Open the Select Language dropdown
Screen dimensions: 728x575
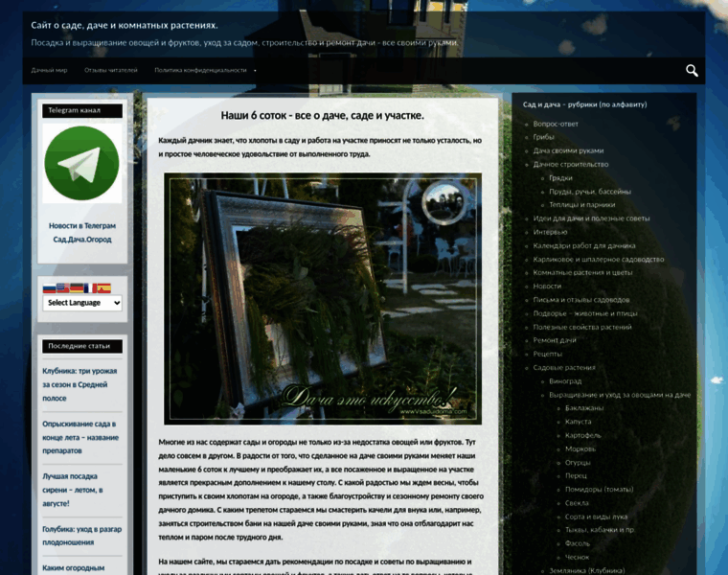pos(81,303)
